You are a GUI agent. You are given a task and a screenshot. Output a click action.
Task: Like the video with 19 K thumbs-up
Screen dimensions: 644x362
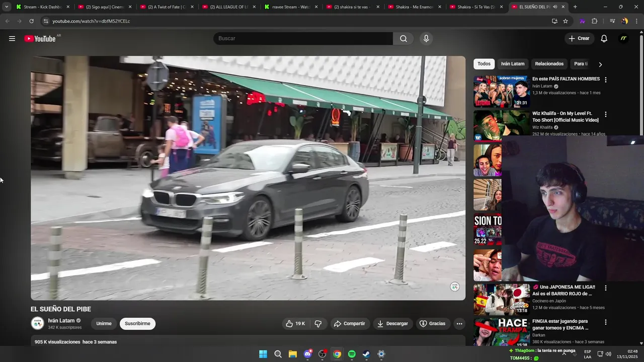295,324
